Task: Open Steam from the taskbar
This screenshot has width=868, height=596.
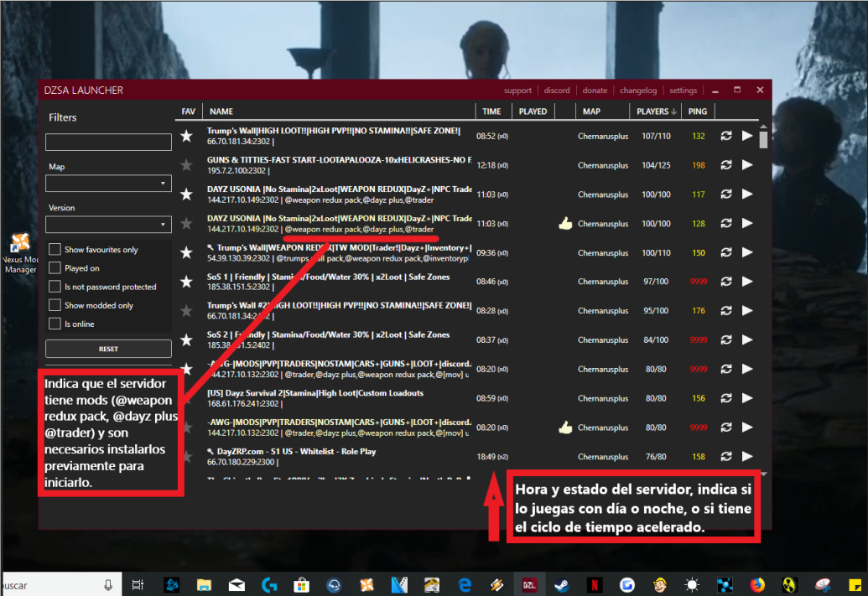Action: click(562, 584)
